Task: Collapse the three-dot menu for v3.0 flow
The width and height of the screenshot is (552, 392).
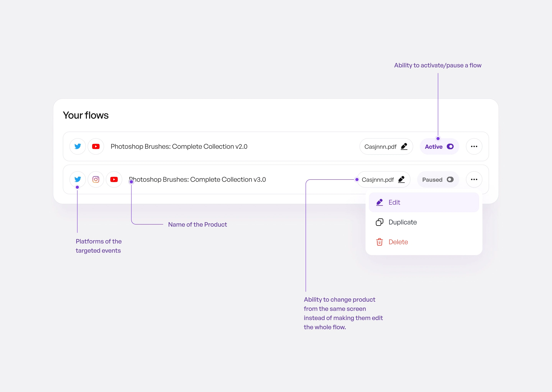Action: click(x=474, y=179)
